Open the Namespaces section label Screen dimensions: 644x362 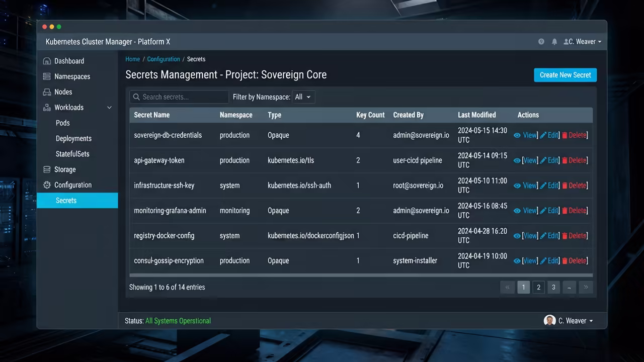tap(72, 76)
